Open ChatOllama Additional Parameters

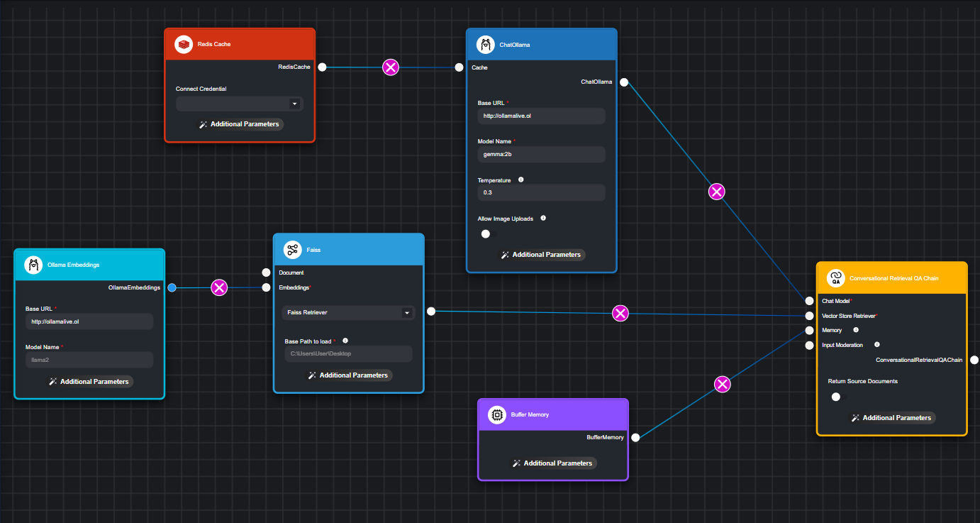click(541, 255)
